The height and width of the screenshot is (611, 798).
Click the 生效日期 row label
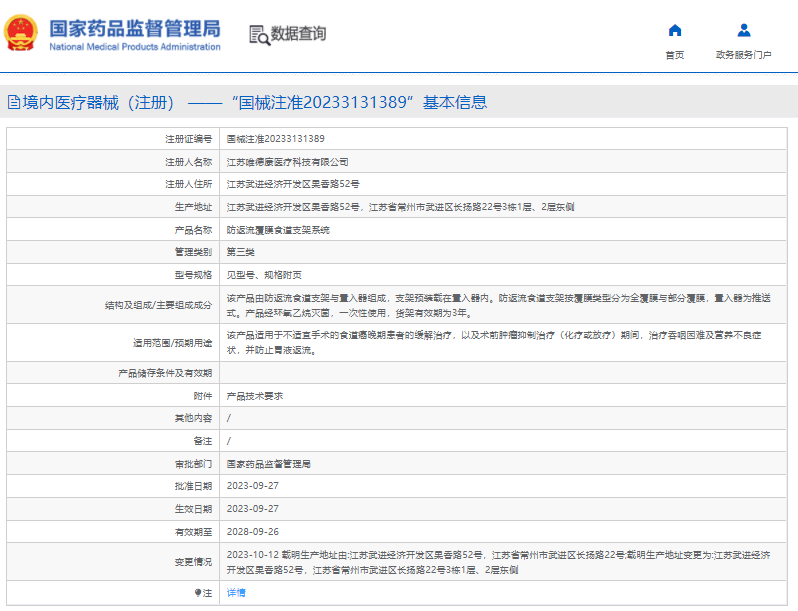[x=193, y=509]
